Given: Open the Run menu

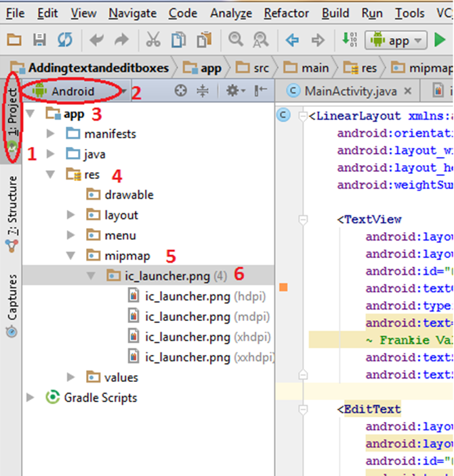Looking at the screenshot, I should [372, 14].
